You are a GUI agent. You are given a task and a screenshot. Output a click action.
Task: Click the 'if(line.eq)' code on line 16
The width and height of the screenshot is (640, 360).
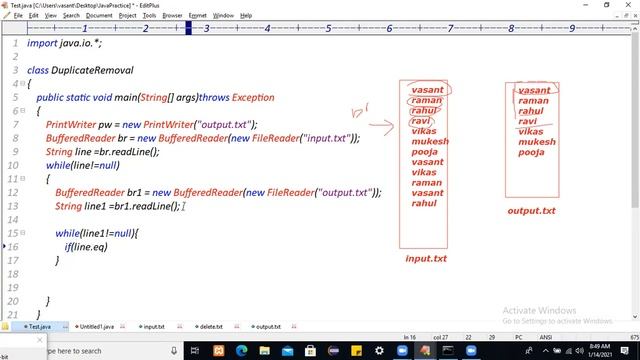point(86,247)
